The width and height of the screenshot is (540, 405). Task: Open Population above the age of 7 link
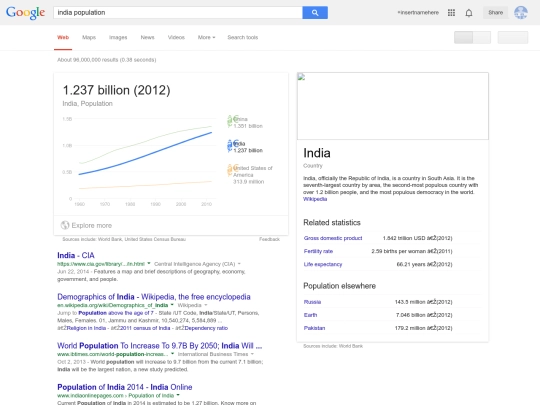[116, 313]
